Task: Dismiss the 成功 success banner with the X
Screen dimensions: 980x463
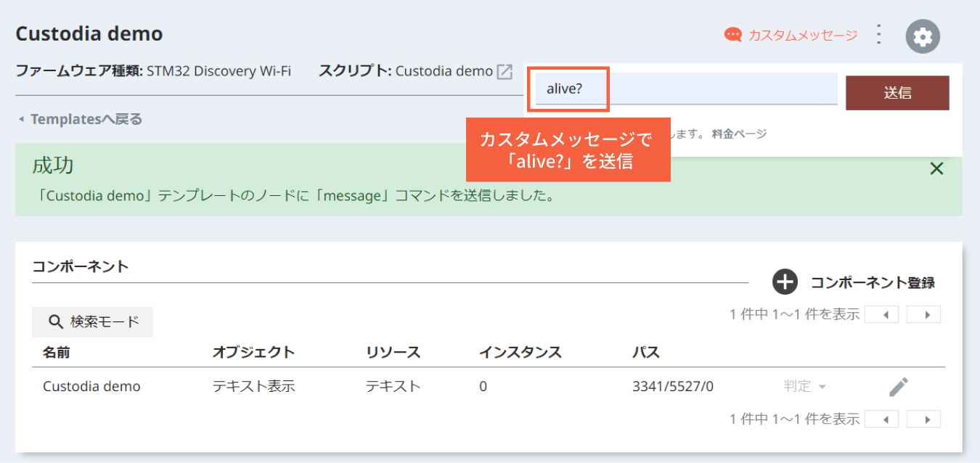Action: coord(936,168)
